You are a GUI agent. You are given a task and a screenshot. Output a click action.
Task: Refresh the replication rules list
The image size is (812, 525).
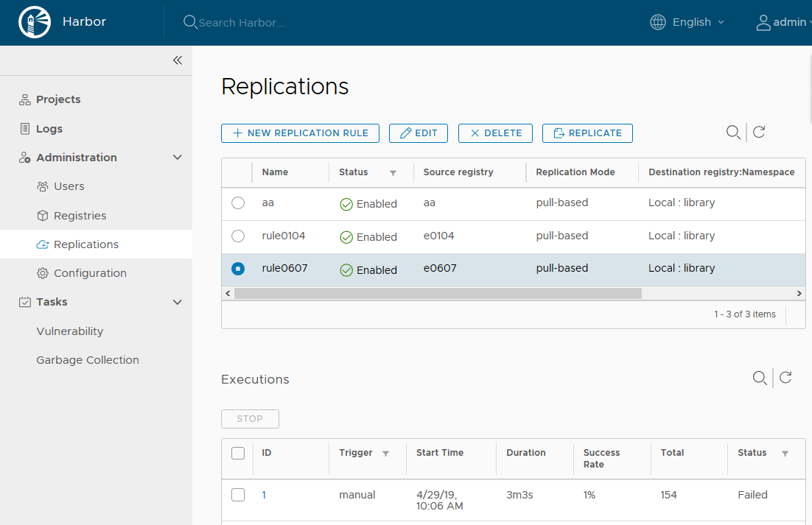[759, 133]
